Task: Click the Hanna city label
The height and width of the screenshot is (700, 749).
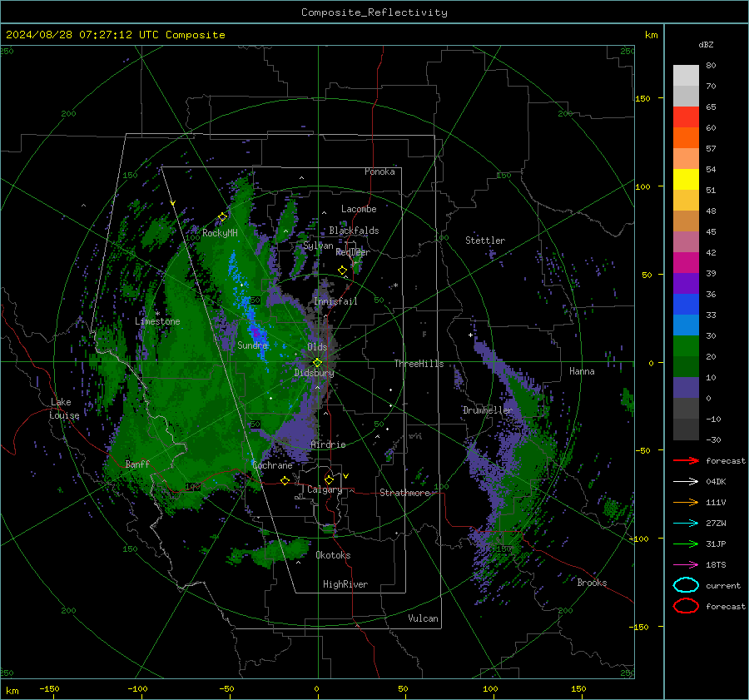Action: [582, 371]
